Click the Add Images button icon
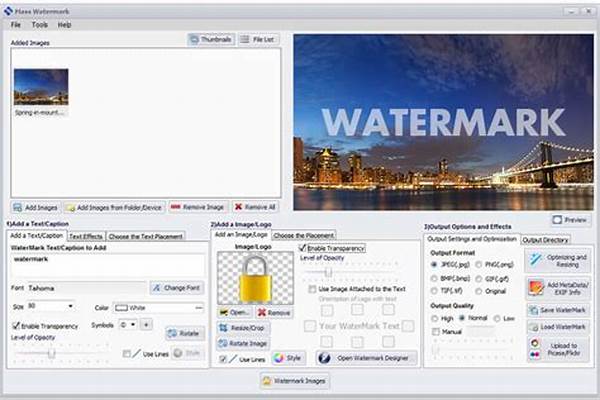This screenshot has width=600, height=400. (x=19, y=206)
